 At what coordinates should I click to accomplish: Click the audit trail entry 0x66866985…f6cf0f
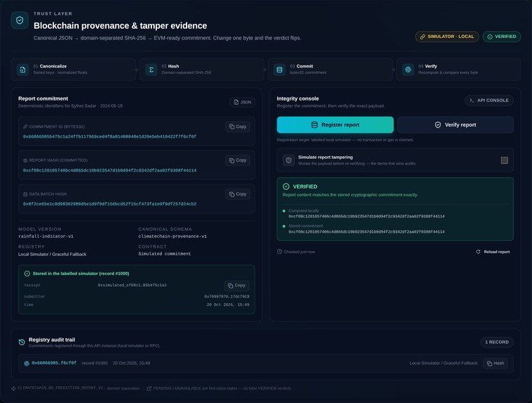point(54,363)
